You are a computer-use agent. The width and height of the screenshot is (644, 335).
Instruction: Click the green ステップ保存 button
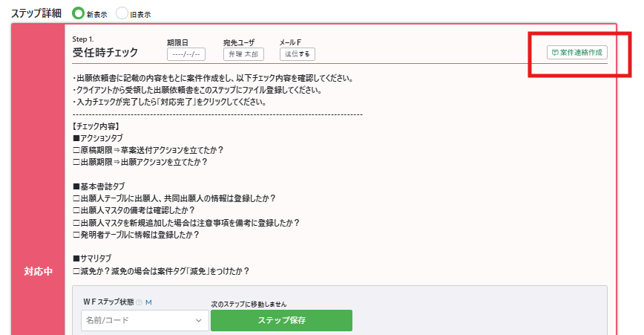(281, 320)
